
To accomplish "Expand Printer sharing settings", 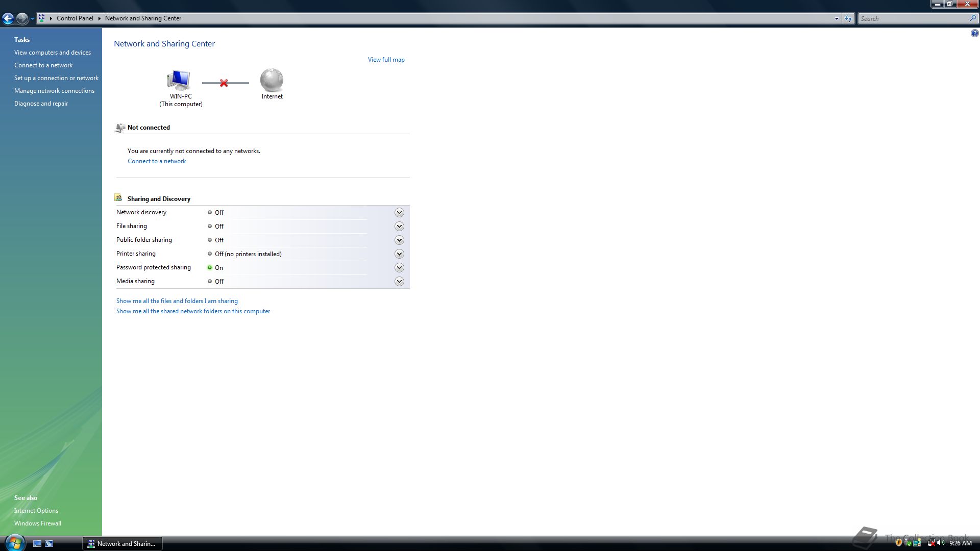I will (399, 254).
